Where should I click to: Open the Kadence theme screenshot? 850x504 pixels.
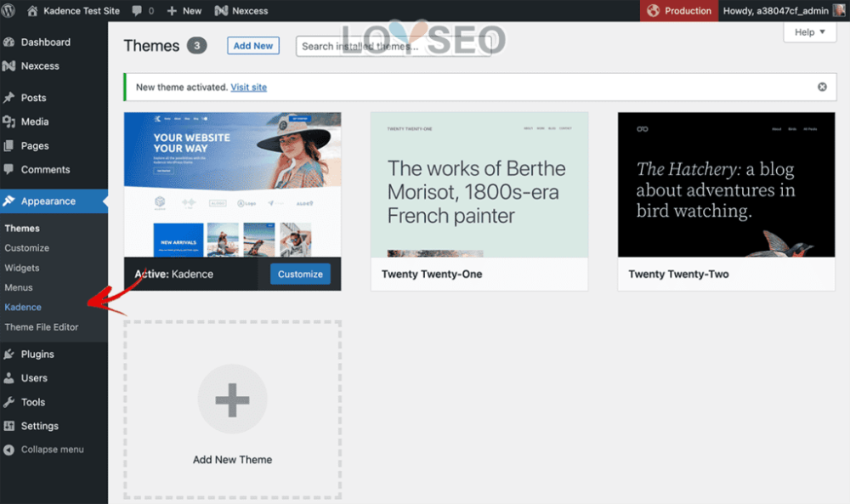point(233,184)
